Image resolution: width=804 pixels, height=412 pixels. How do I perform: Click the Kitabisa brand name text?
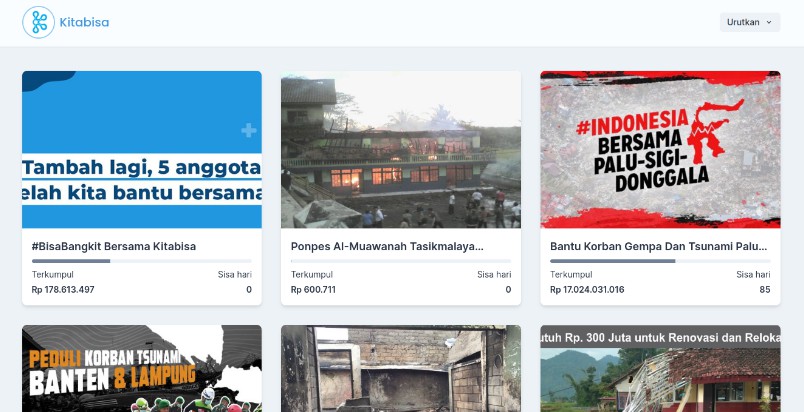(x=84, y=22)
